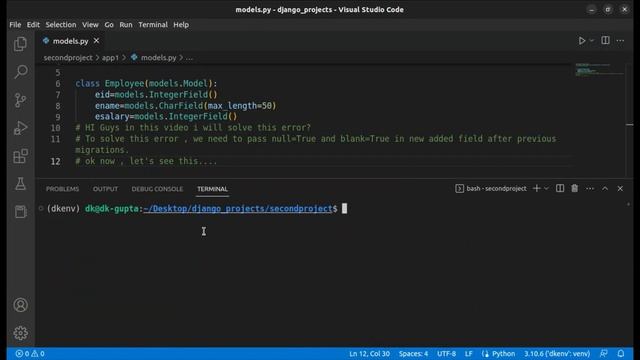The height and width of the screenshot is (360, 640).
Task: Open the File menu
Action: [x=15, y=24]
